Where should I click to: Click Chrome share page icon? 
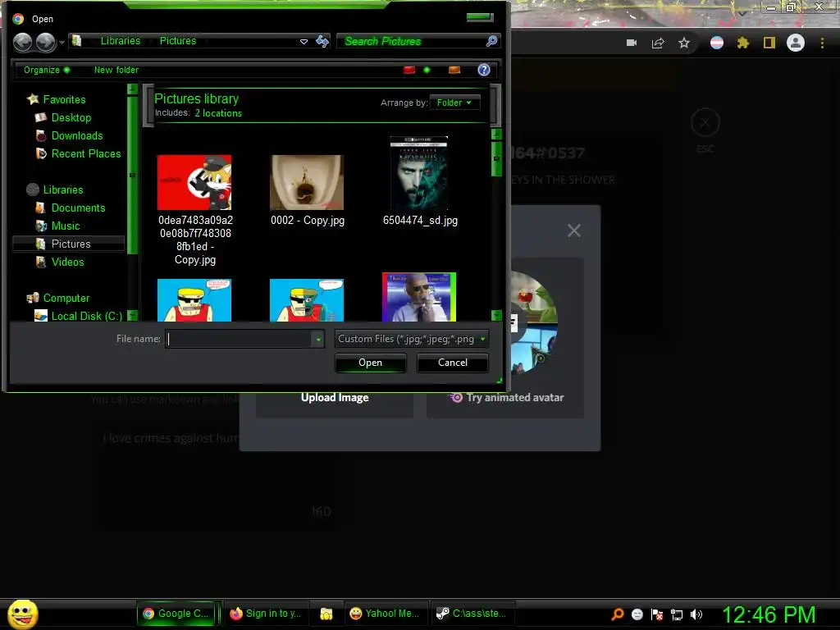(658, 43)
